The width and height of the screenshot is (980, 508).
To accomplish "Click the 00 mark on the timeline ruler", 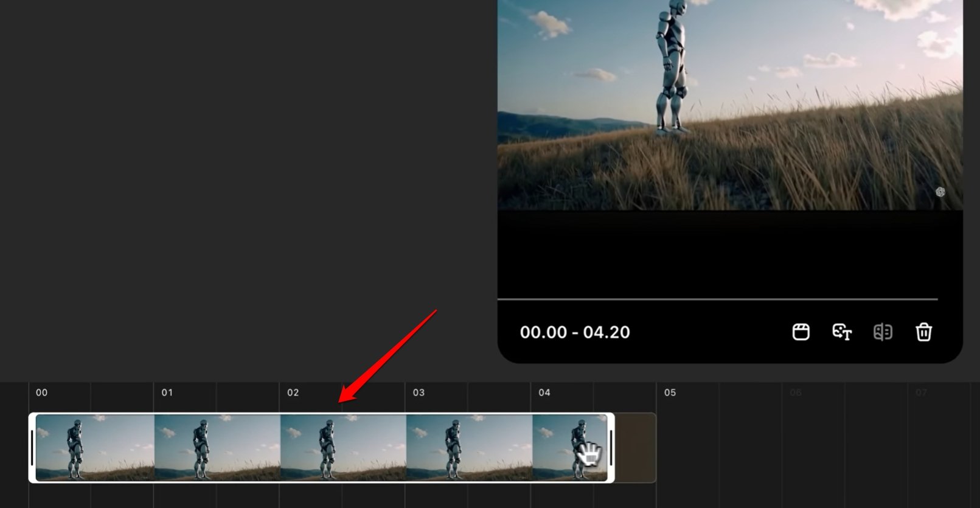I will tap(41, 392).
